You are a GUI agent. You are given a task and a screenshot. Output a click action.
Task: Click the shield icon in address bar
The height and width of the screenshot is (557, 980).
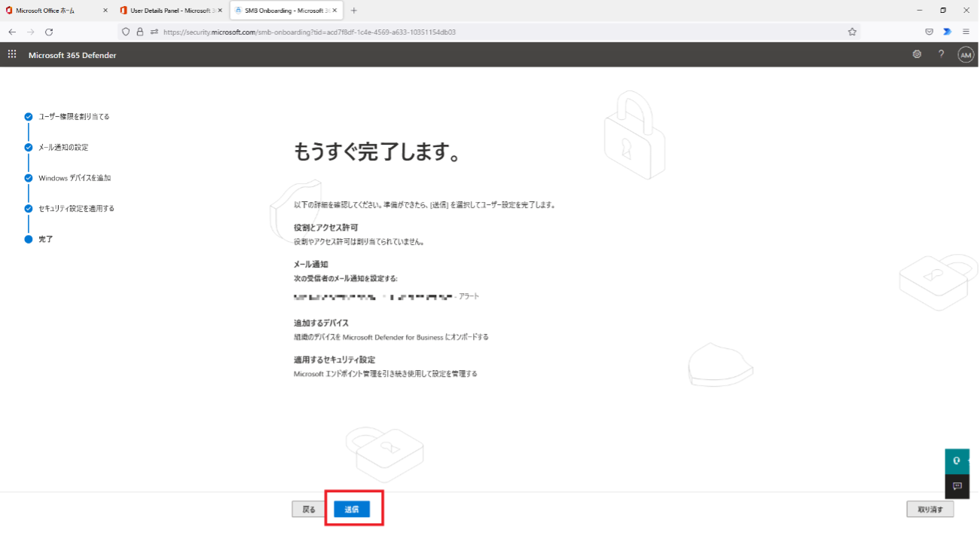(126, 32)
